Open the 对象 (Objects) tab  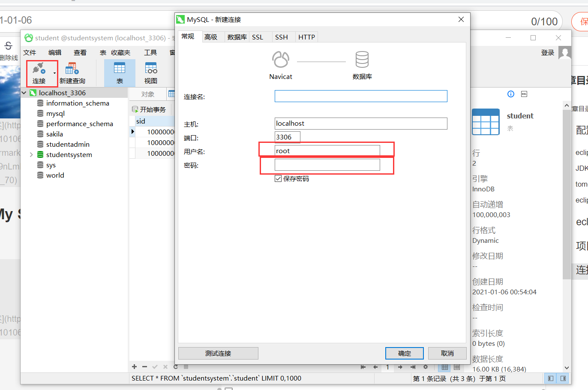click(148, 94)
